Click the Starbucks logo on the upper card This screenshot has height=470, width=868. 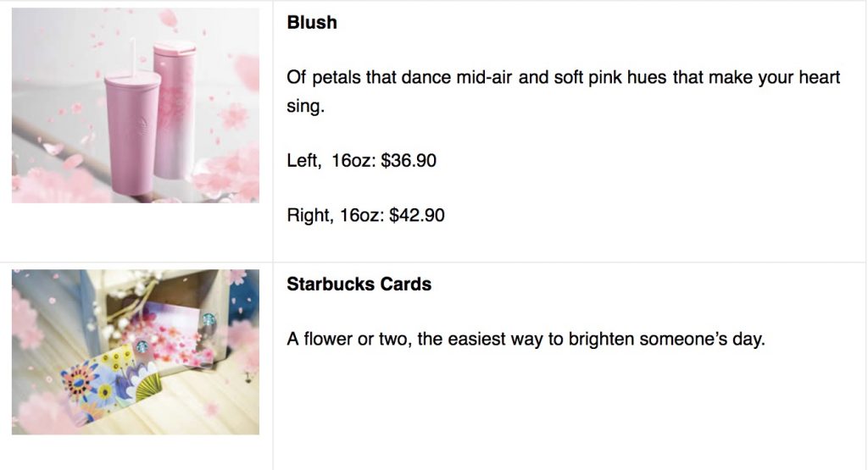point(209,320)
